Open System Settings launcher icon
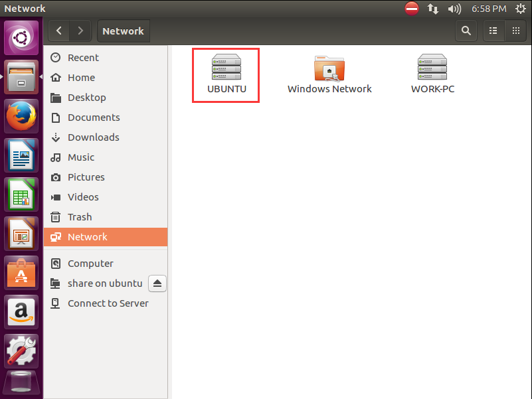Screen dimensions: 532x399 click(x=21, y=351)
